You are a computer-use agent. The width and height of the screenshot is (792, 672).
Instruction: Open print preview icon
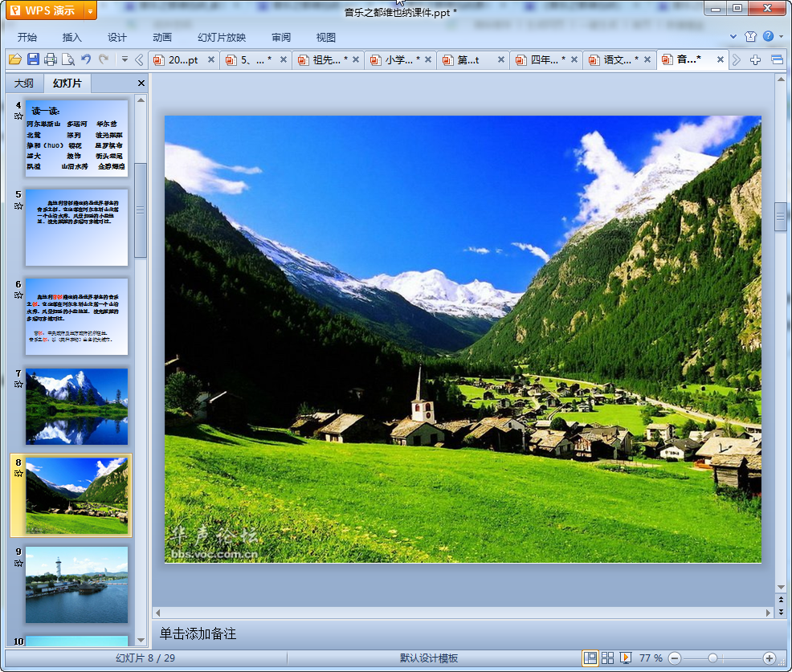point(68,59)
